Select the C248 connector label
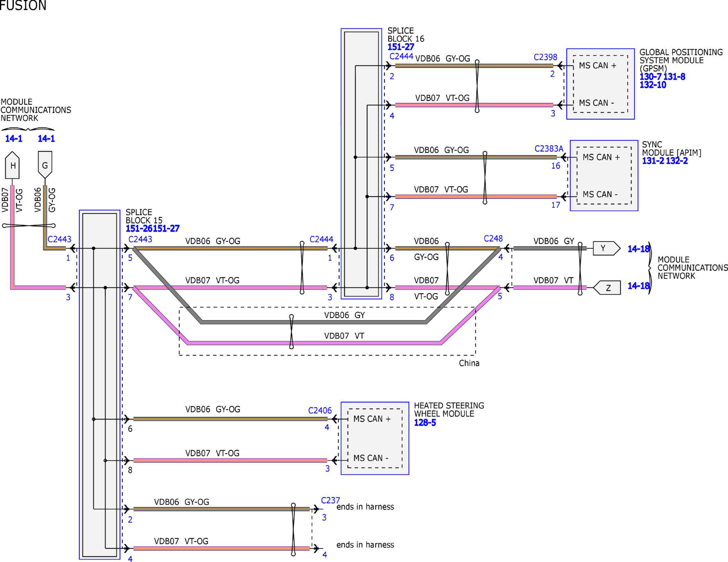 pyautogui.click(x=493, y=238)
